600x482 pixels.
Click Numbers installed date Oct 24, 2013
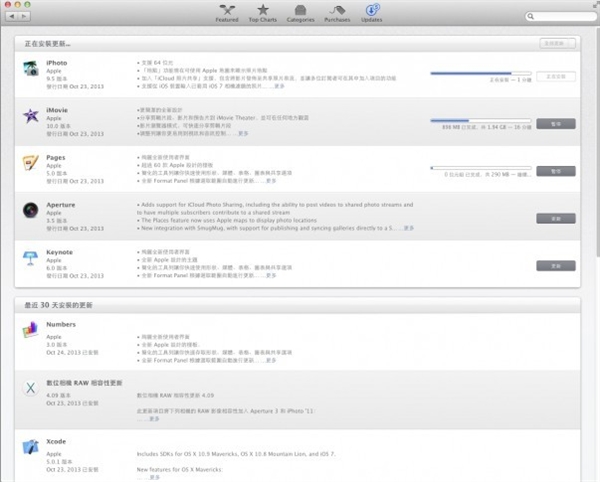[72, 352]
